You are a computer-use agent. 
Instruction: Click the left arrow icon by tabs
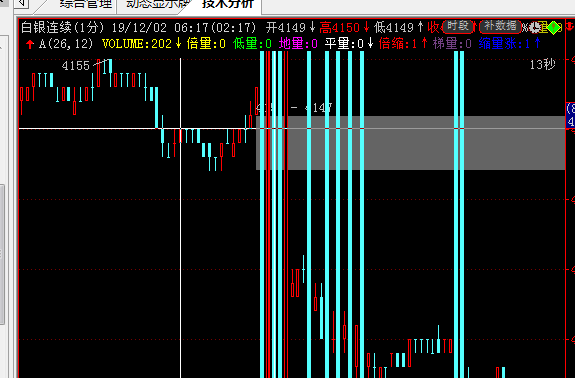[23, 4]
